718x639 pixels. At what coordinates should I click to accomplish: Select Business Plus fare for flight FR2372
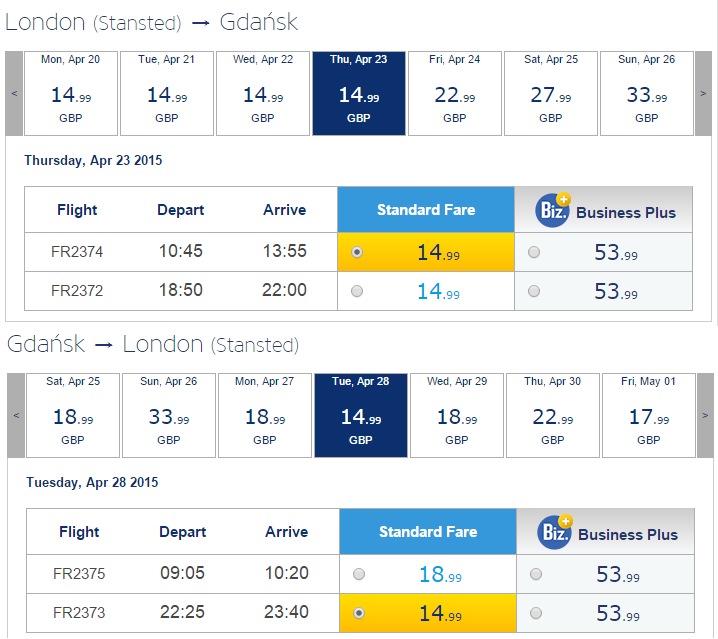click(x=534, y=291)
